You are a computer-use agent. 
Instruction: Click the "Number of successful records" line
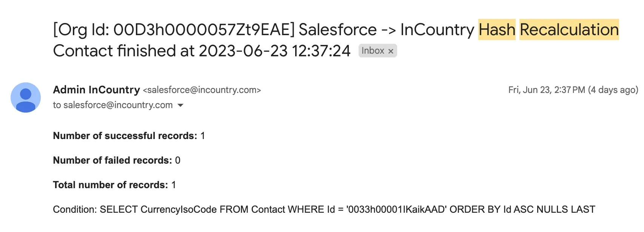(129, 136)
